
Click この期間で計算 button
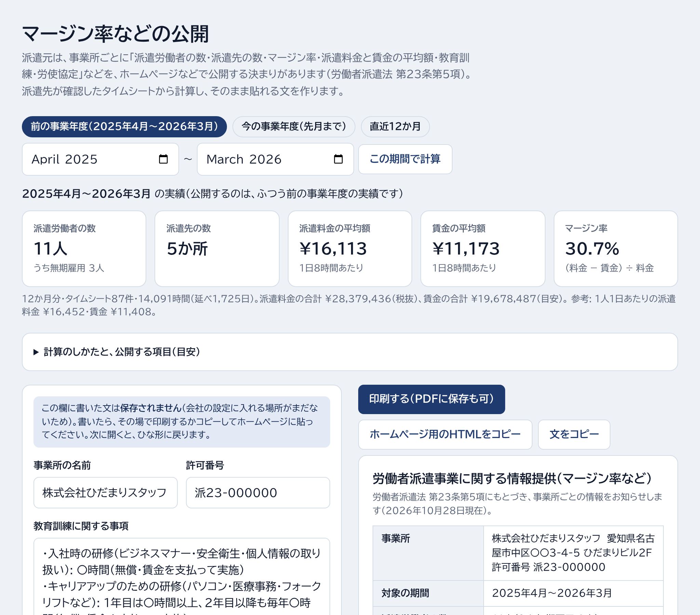pos(405,159)
